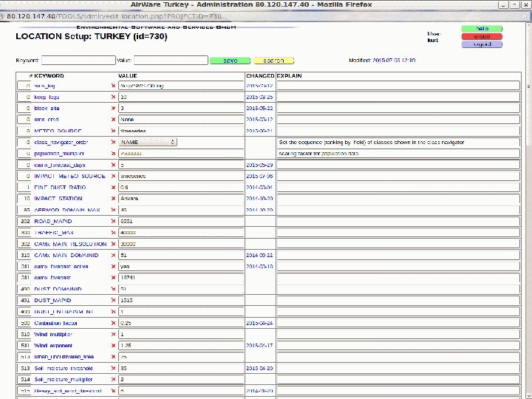Click red X next to AERMOD_DOMAIN_MAX
The width and height of the screenshot is (532, 399).
[x=113, y=210]
